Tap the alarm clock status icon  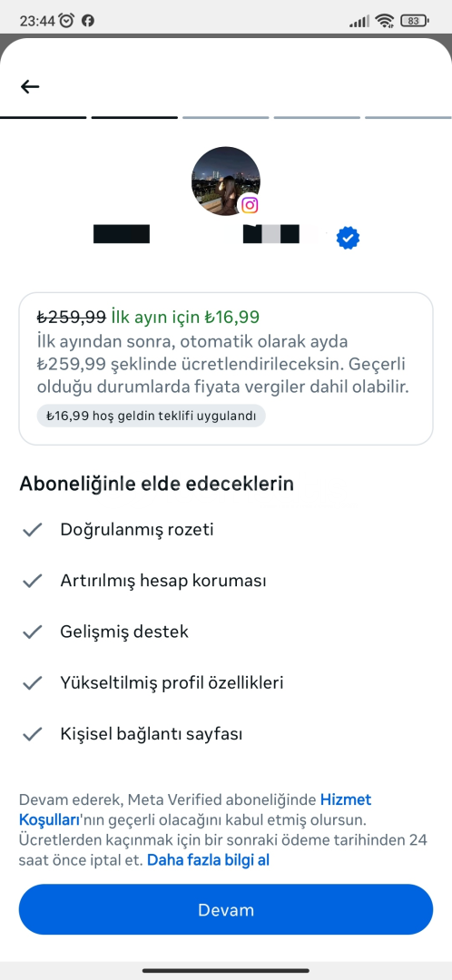tap(67, 21)
